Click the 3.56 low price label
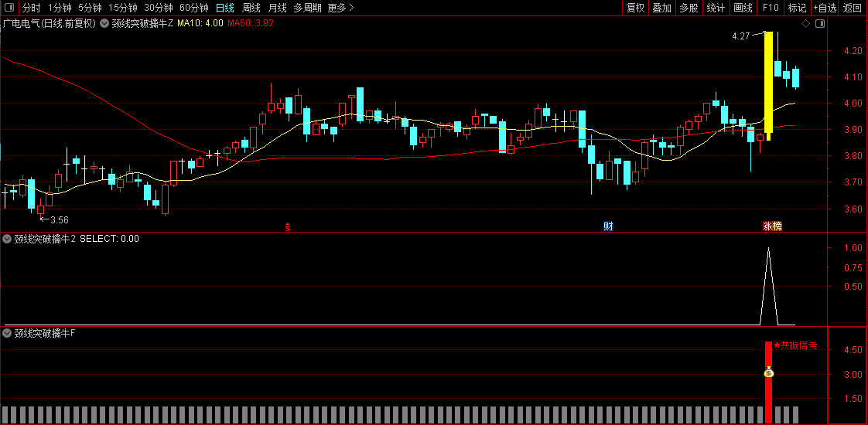This screenshot has height=425, width=868. point(60,220)
